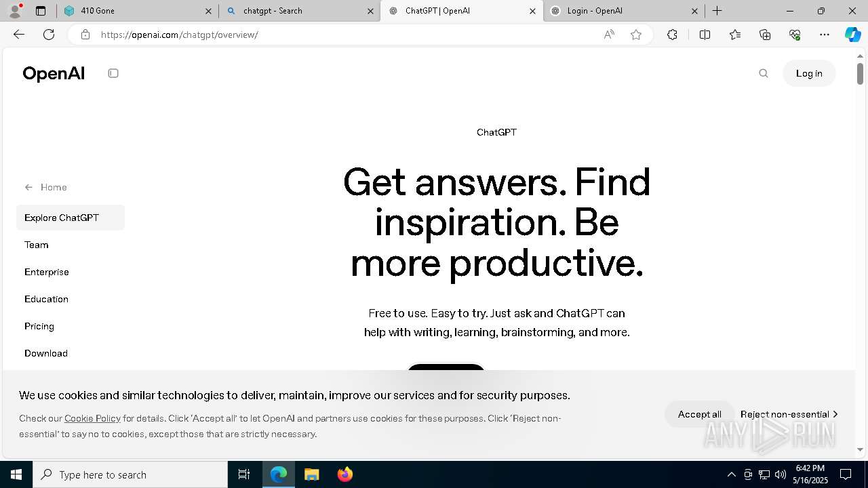Screen dimensions: 868x488
Task: View site information padlock icon
Action: [x=85, y=35]
